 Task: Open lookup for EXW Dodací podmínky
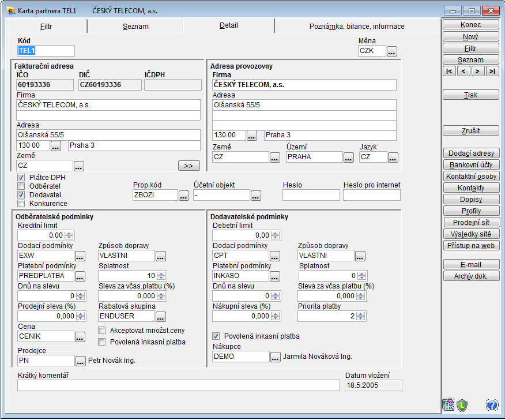80,256
